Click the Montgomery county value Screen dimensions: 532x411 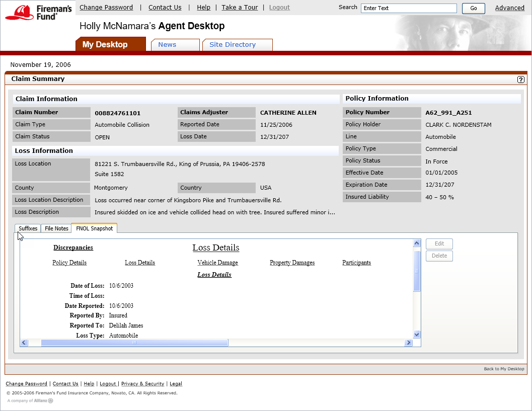(x=111, y=188)
